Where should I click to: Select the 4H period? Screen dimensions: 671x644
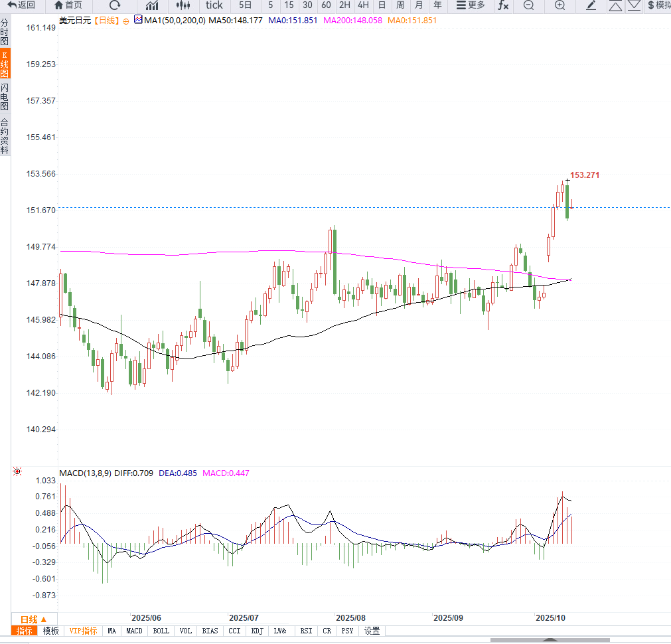coord(363,5)
